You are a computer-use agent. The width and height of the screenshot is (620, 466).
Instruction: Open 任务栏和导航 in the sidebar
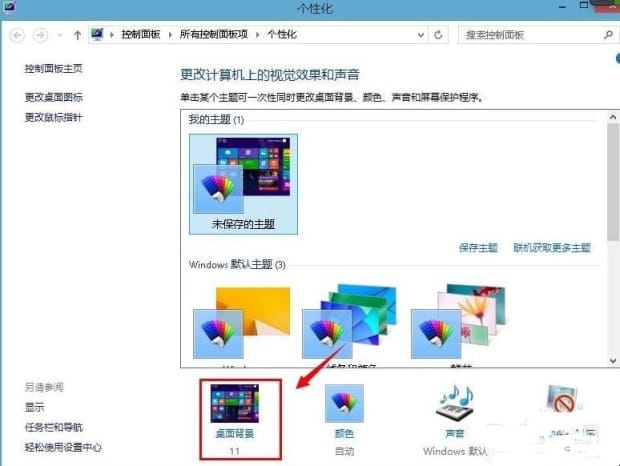54,427
